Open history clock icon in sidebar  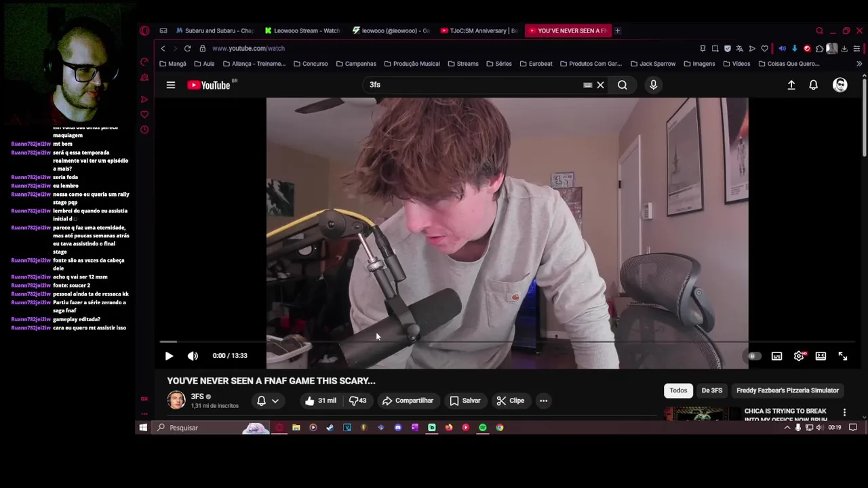coord(144,129)
